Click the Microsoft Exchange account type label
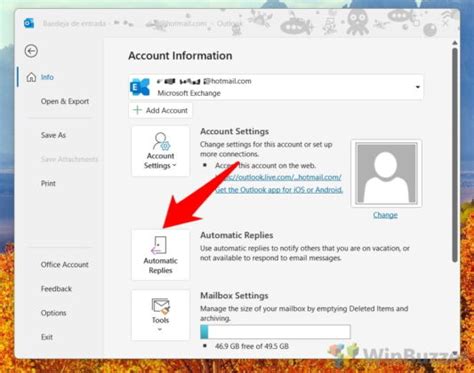This screenshot has width=474, height=373. [x=189, y=93]
